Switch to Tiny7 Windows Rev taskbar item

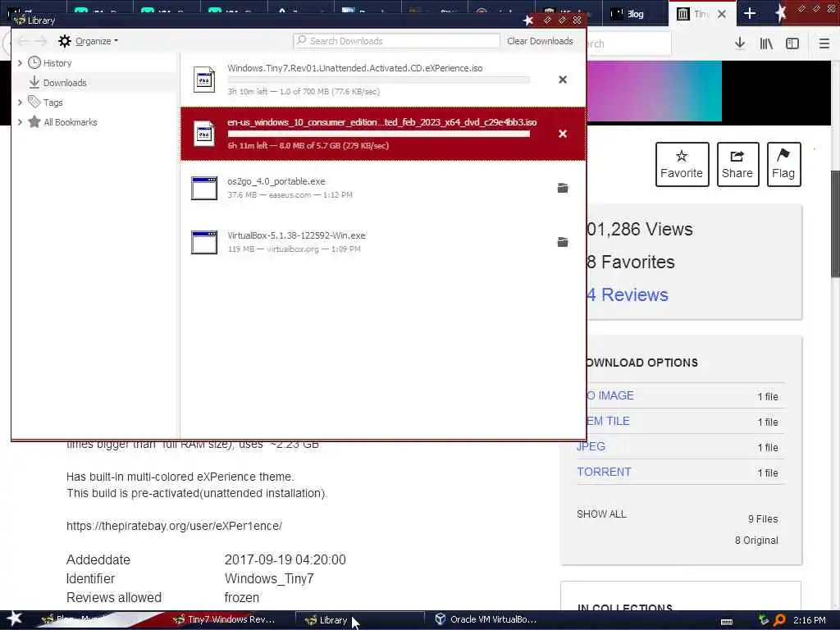[225, 619]
